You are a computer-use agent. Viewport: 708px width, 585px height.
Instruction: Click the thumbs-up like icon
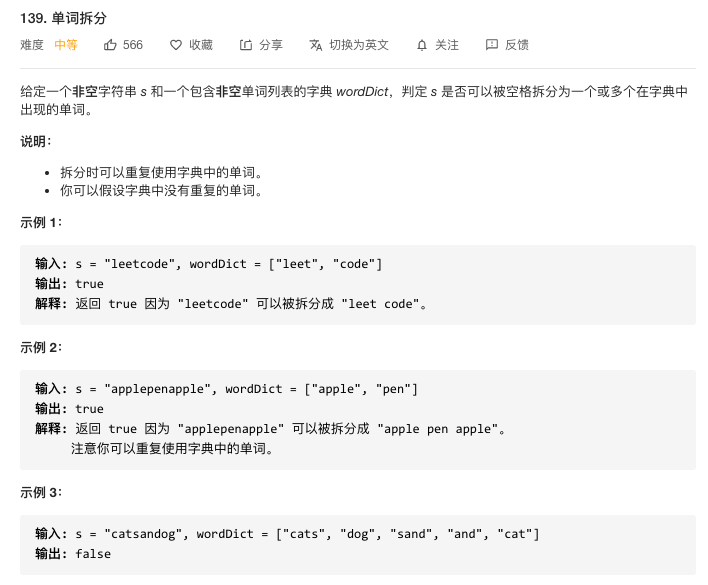coord(110,45)
